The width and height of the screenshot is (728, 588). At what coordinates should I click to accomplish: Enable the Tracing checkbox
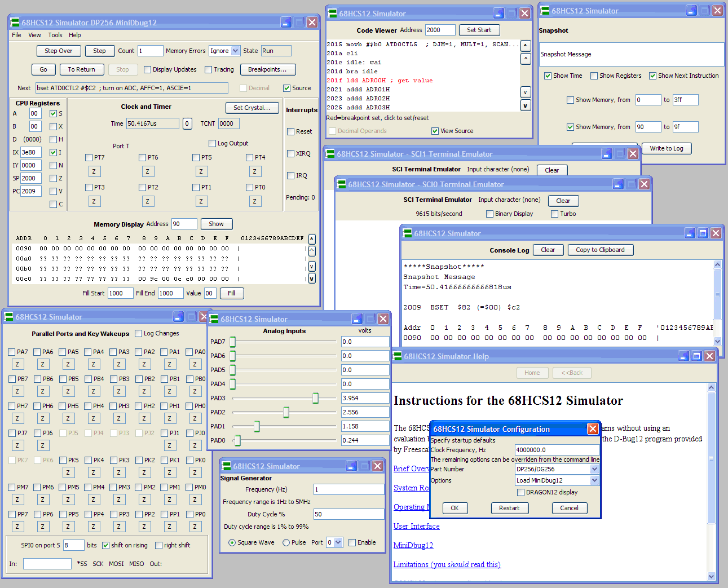[209, 70]
